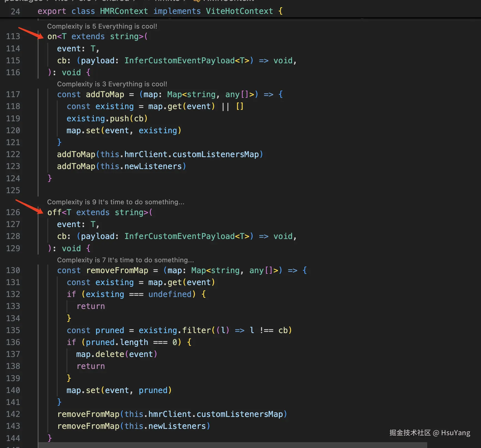Click 'existing.push(cb)' statement
The width and height of the screenshot is (481, 448).
[x=107, y=119]
